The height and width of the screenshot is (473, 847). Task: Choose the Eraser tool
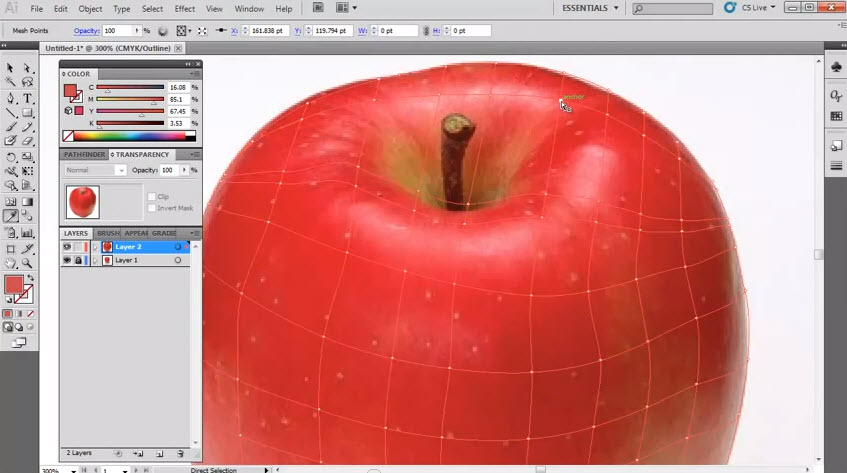click(27, 141)
